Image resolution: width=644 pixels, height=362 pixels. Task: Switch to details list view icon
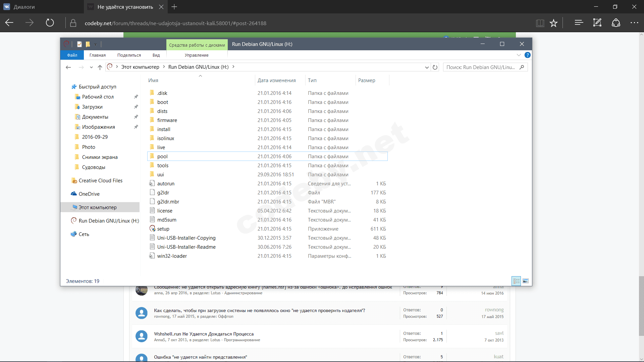point(516,281)
